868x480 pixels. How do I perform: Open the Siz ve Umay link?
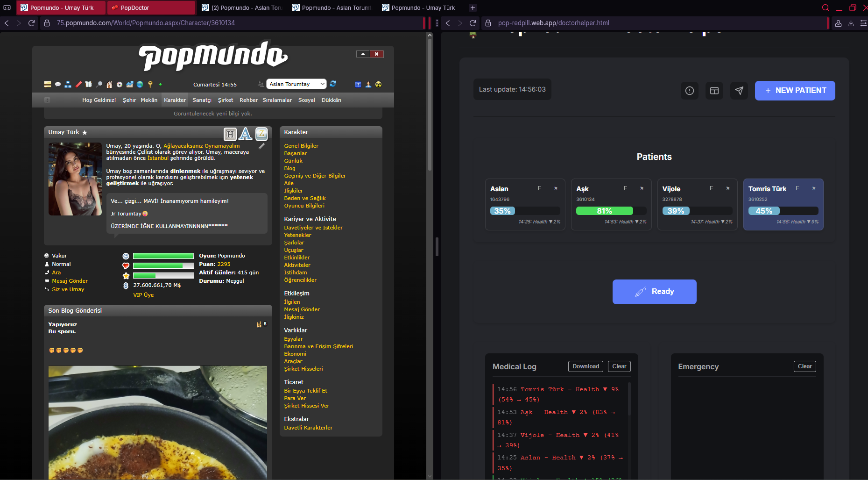[68, 289]
